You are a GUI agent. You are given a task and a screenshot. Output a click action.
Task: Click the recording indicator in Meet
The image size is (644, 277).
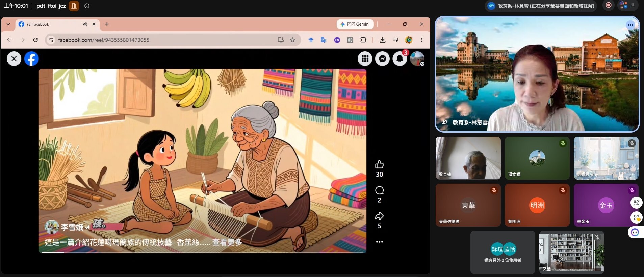click(609, 5)
